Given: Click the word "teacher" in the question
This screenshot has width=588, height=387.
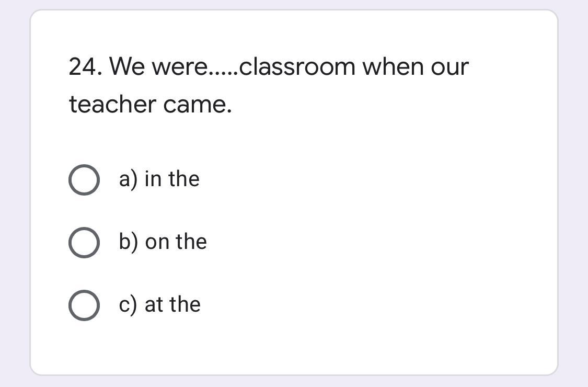Looking at the screenshot, I should click(x=112, y=105).
